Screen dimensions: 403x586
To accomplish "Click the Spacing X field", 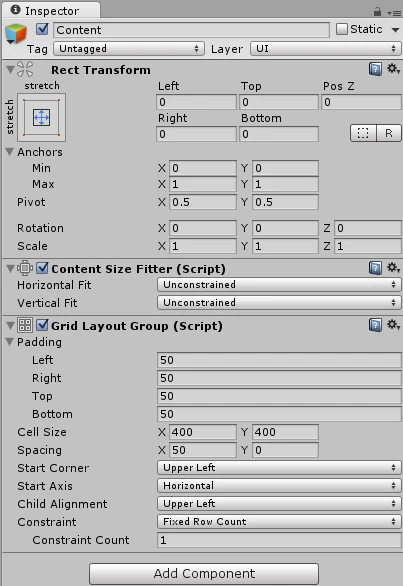I will tap(203, 450).
